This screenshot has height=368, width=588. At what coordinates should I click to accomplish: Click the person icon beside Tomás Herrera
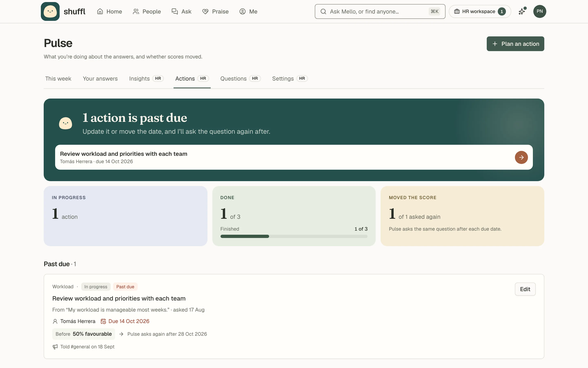[x=55, y=321]
